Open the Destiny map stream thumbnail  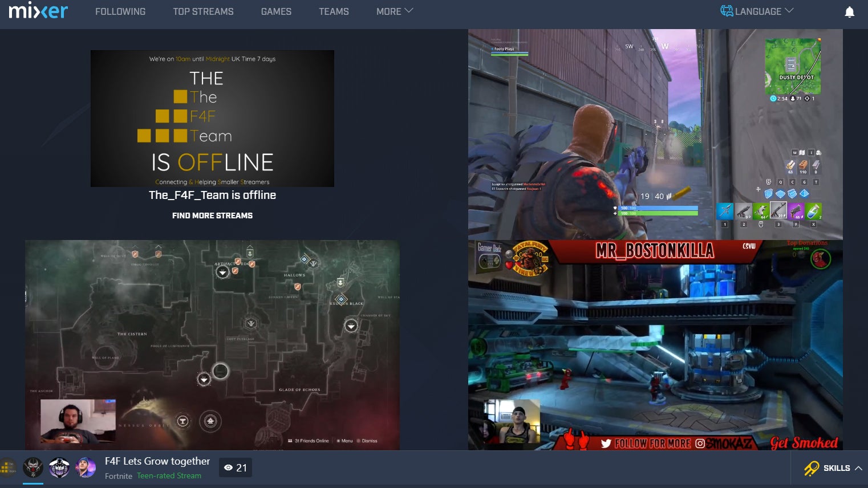212,345
